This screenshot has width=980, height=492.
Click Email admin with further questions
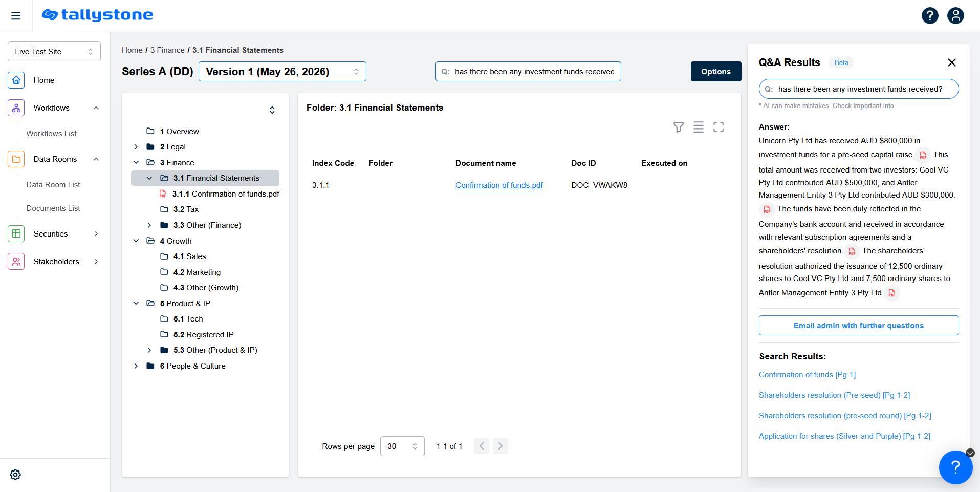pyautogui.click(x=859, y=326)
